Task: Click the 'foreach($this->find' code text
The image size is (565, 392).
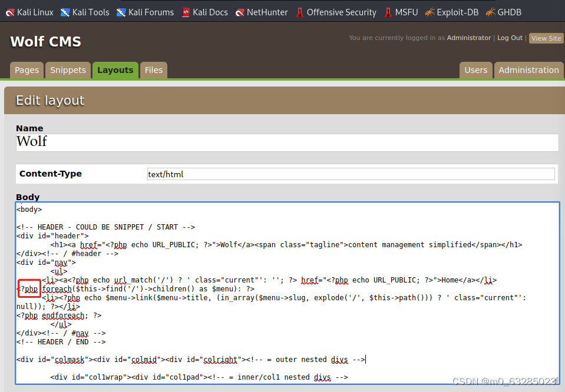Action: 82,289
